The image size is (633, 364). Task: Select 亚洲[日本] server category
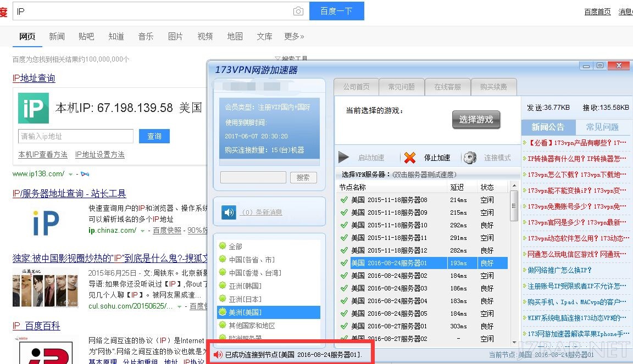(x=245, y=299)
